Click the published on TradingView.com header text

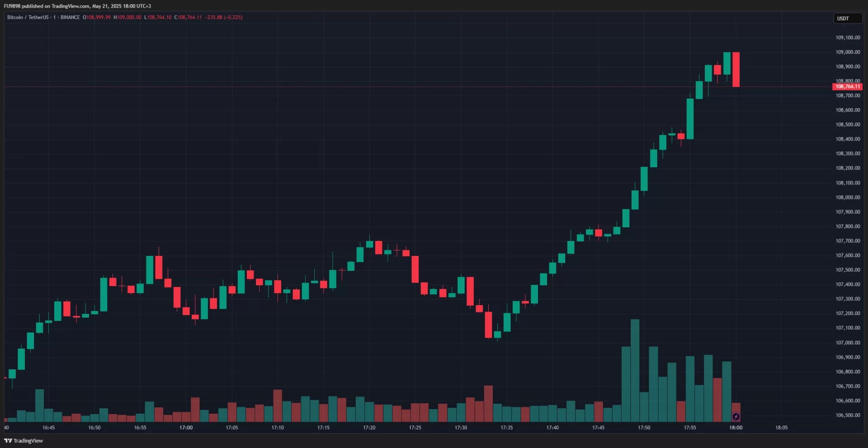77,6
